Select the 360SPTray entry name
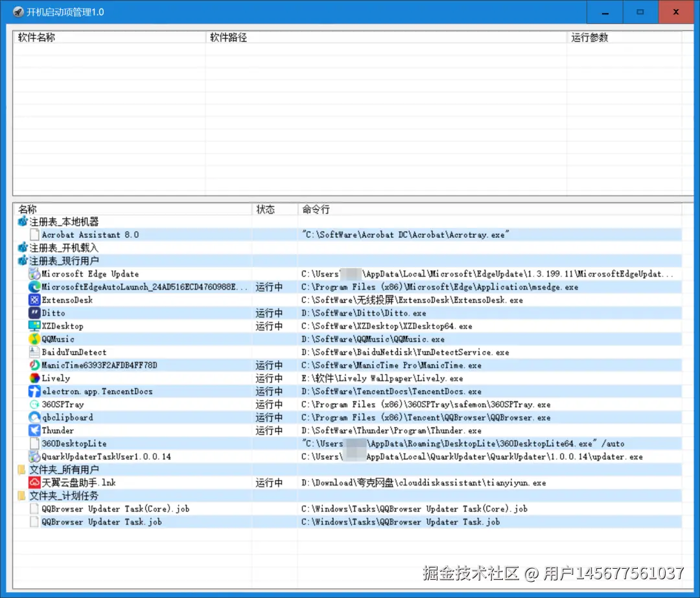This screenshot has height=598, width=700. 63,404
